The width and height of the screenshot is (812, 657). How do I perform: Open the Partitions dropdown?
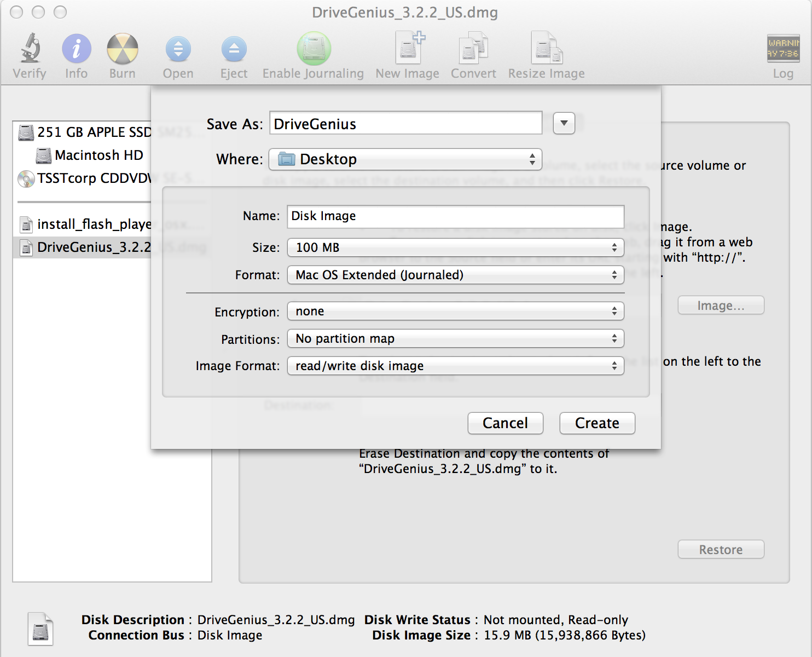point(456,339)
